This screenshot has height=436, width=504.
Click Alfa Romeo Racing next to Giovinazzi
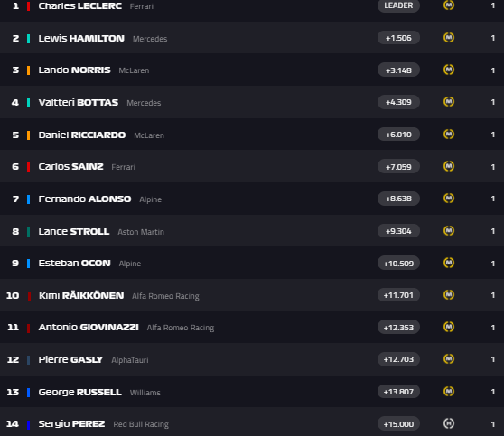pos(181,328)
